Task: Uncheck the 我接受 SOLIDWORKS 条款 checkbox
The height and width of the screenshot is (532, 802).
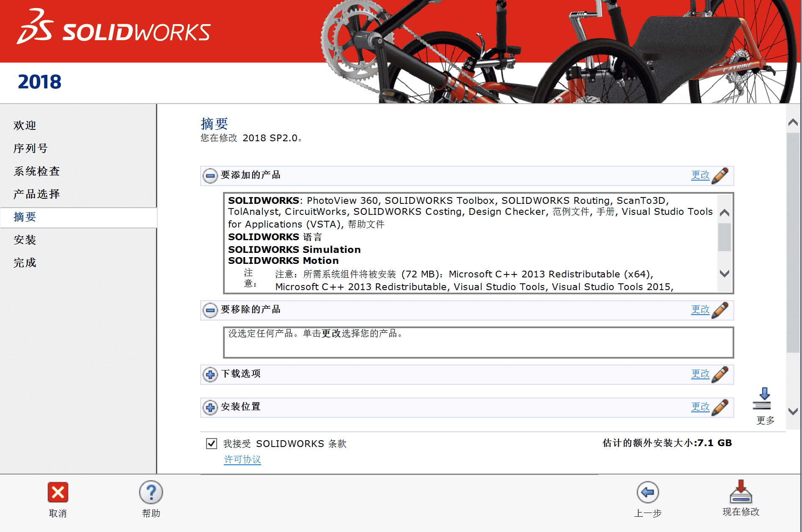Action: tap(211, 443)
